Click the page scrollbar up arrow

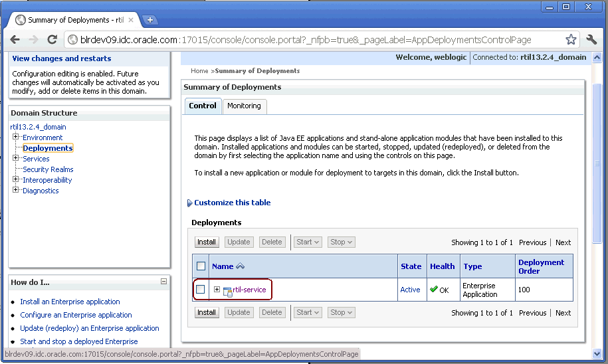click(597, 57)
